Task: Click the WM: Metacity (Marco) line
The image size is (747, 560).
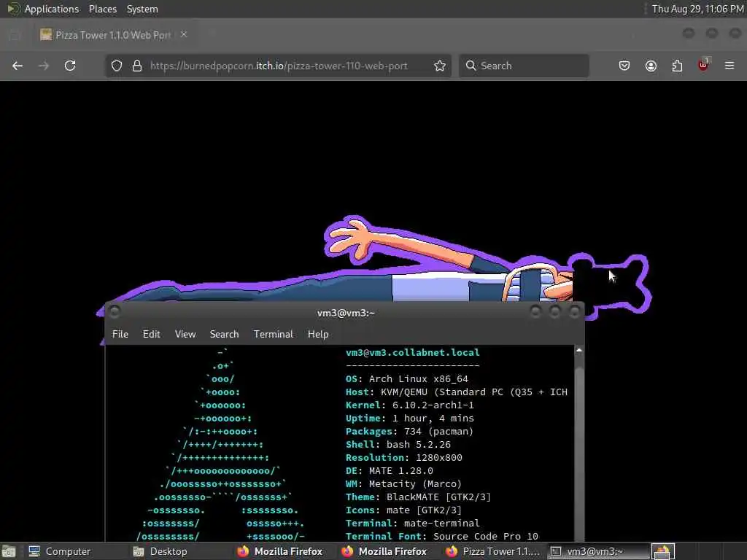Action: tap(403, 484)
